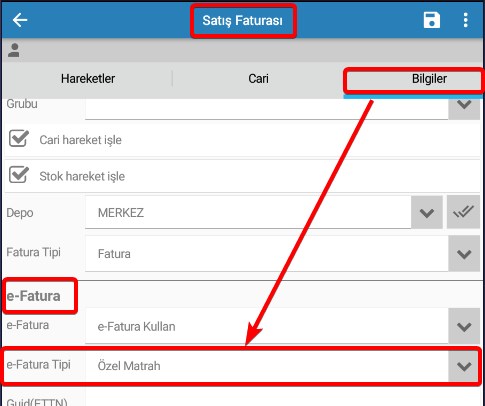Switch to the Cari tab
Screen dimensions: 485x406
(x=258, y=79)
